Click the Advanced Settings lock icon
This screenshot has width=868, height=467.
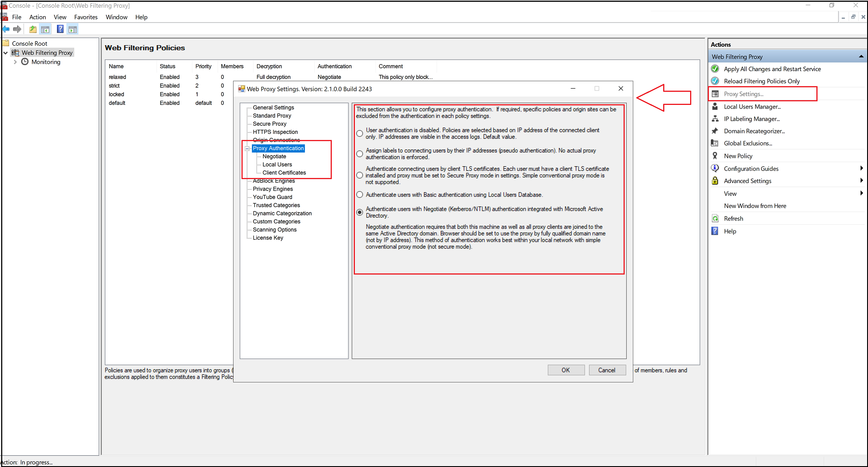coord(715,180)
